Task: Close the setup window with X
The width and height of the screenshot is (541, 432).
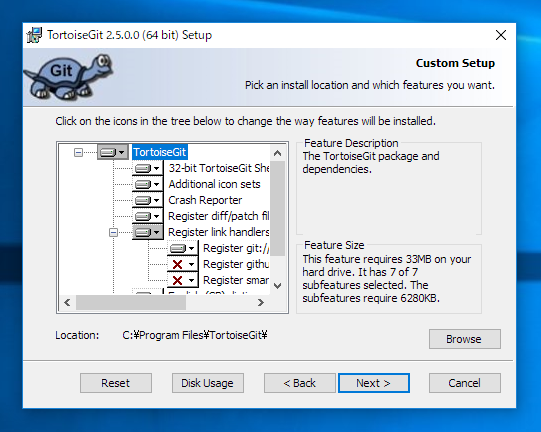Action: pos(501,35)
